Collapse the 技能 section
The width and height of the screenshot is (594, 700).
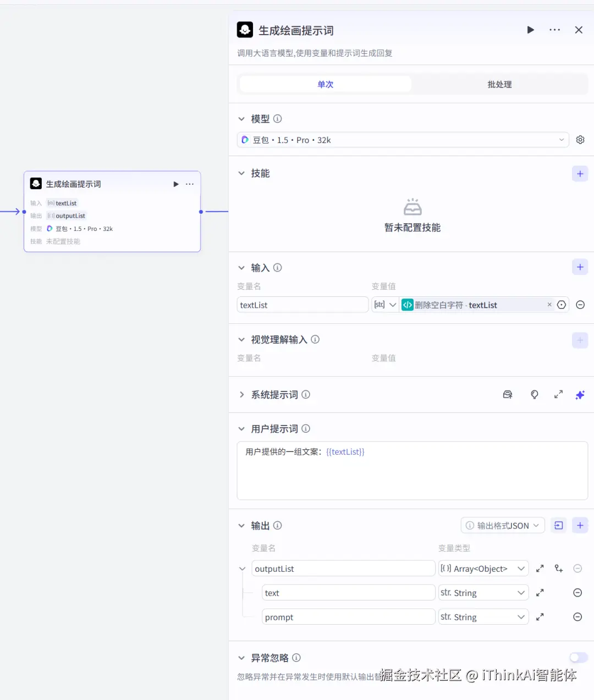[241, 173]
